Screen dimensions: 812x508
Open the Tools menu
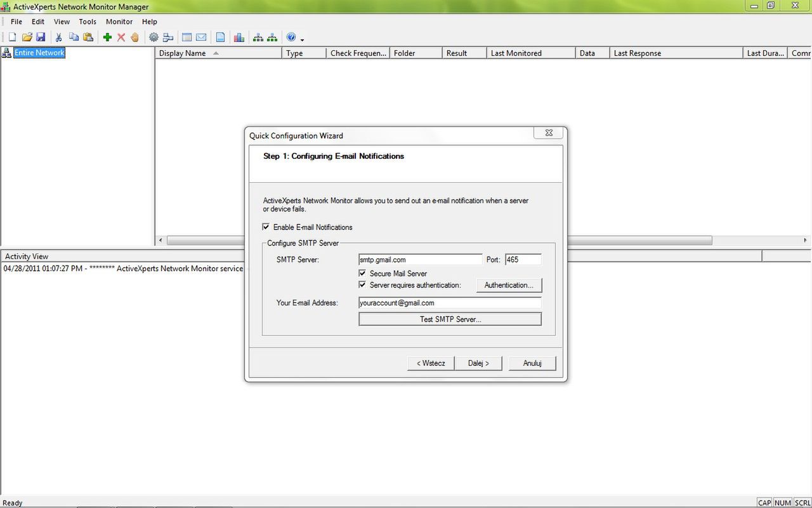87,21
